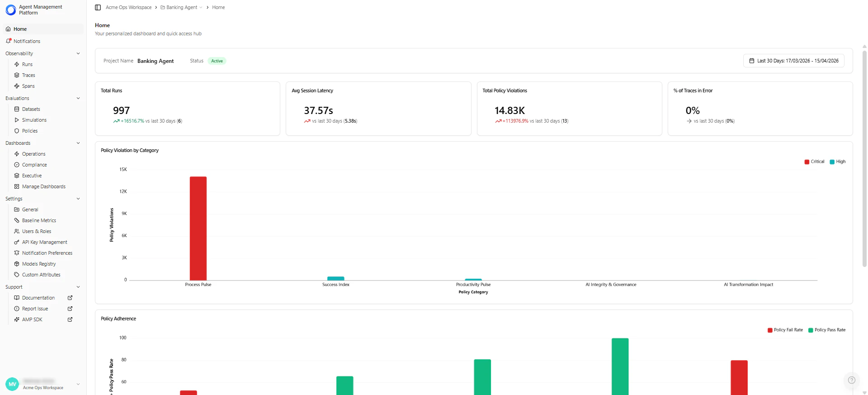Click the Total Policy Violations 14.83K value
The width and height of the screenshot is (868, 395).
coord(509,110)
